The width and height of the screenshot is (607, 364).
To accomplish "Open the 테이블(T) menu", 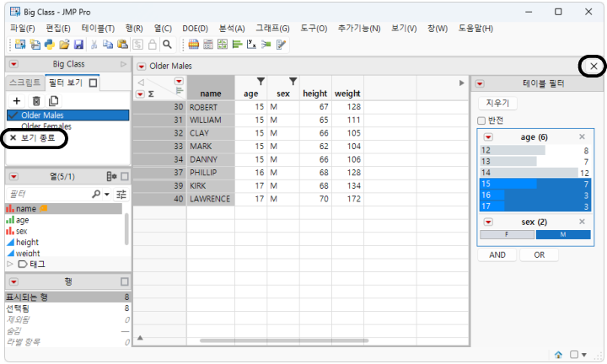I will pyautogui.click(x=98, y=29).
